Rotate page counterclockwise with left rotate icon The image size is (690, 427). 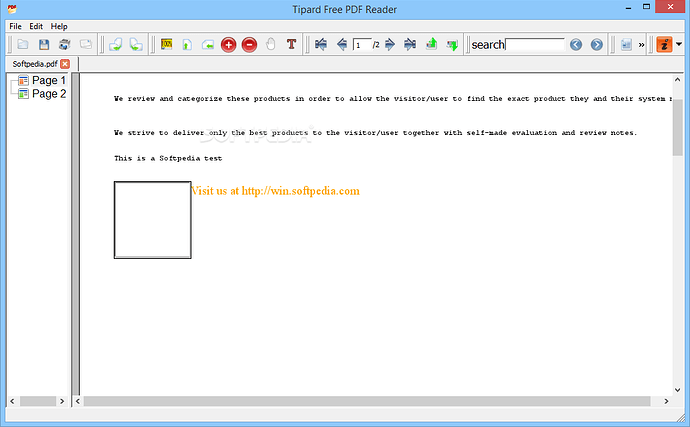116,44
